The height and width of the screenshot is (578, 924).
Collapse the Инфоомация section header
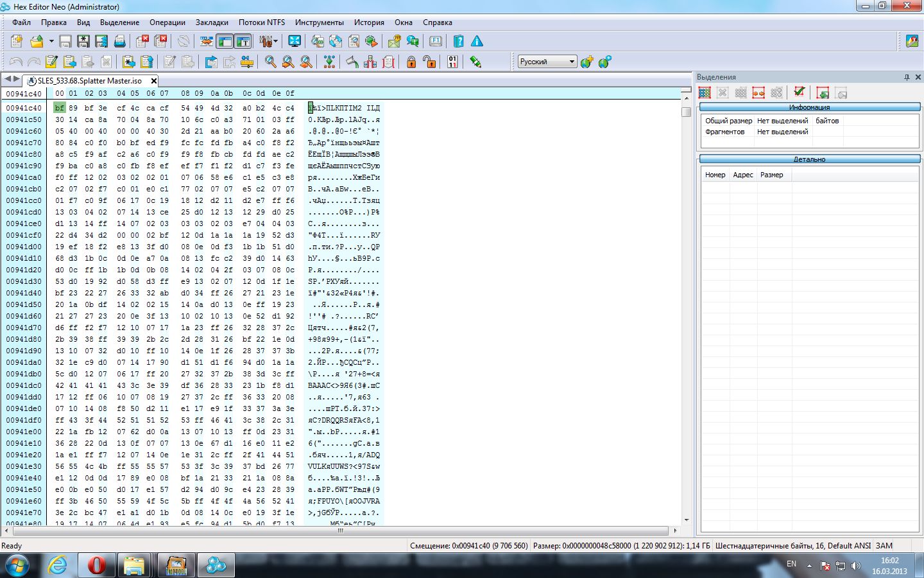click(x=810, y=107)
